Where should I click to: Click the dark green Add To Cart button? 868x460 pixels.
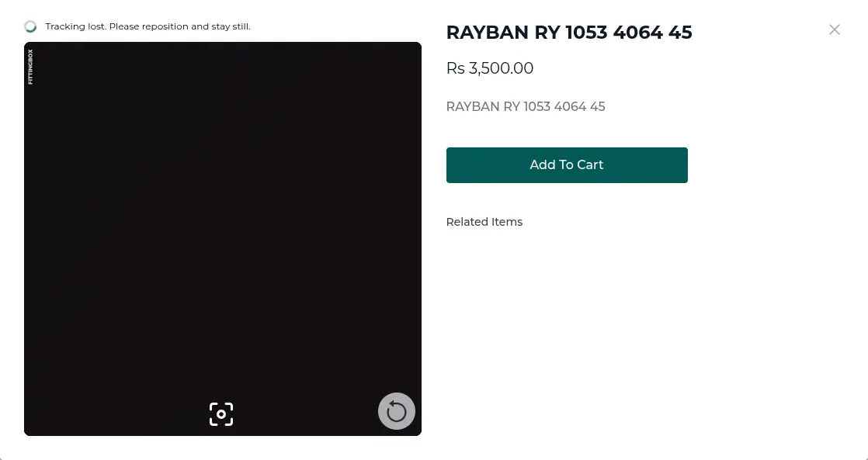567,165
